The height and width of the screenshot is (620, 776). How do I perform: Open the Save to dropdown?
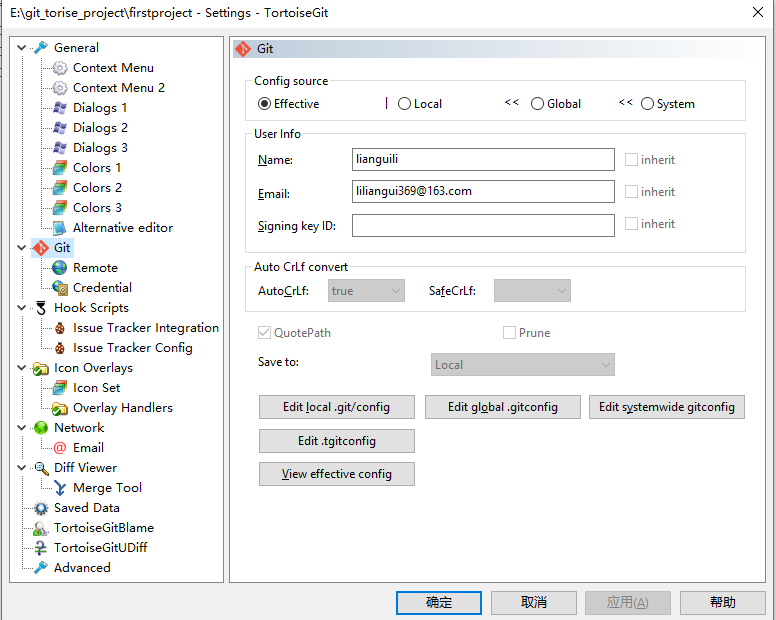pyautogui.click(x=523, y=365)
